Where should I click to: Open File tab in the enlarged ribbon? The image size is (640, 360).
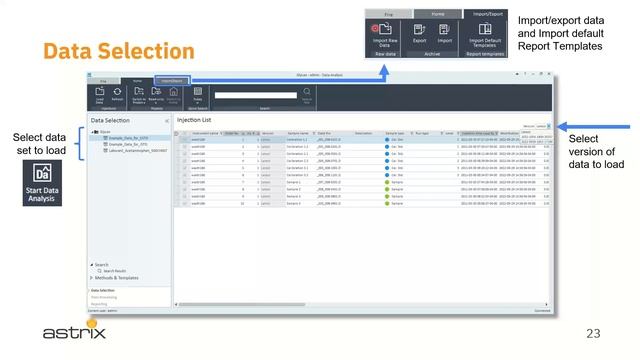tap(389, 14)
